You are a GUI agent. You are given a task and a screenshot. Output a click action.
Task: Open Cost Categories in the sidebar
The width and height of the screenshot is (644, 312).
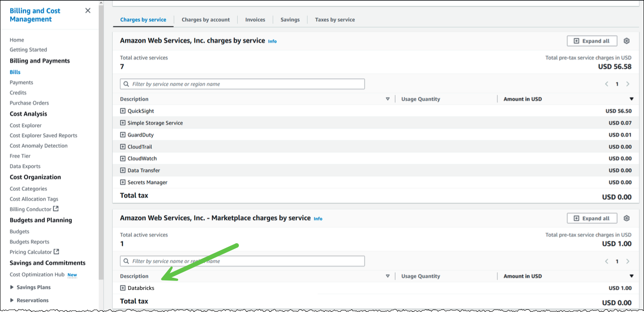(28, 189)
